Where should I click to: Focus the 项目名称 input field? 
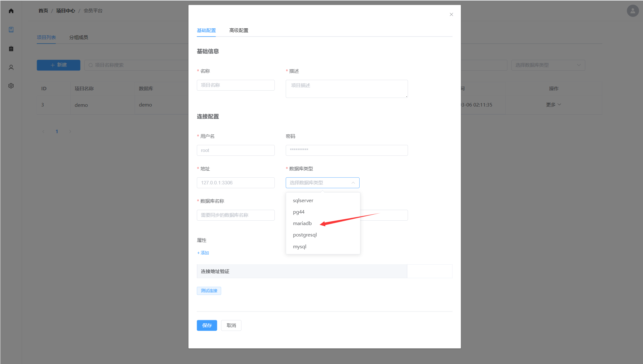[x=235, y=85]
